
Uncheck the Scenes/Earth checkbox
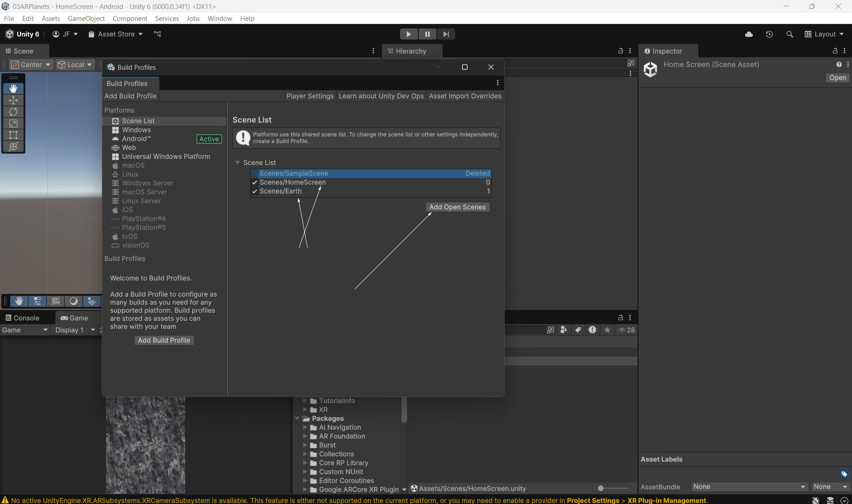[254, 191]
